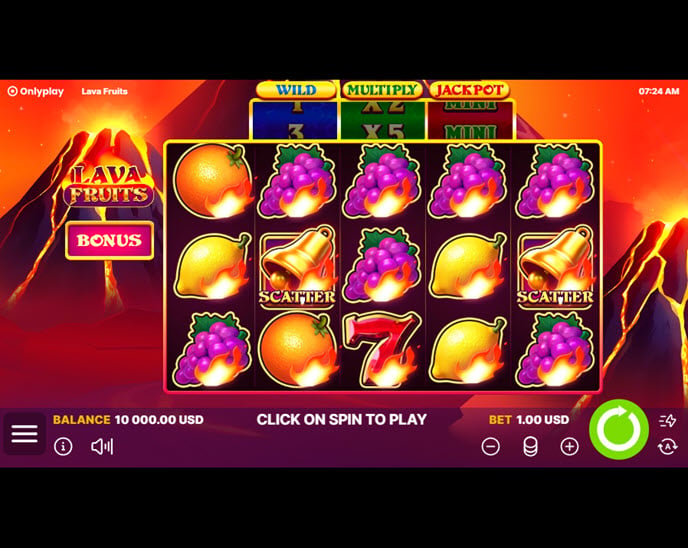Screen dimensions: 688x548
Task: Open the game info icon
Action: coord(63,447)
